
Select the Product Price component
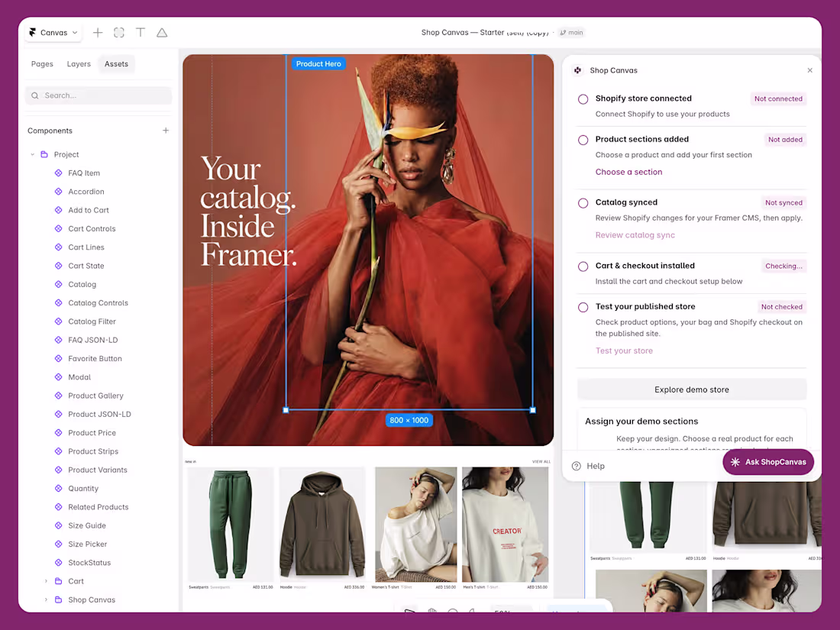point(92,433)
